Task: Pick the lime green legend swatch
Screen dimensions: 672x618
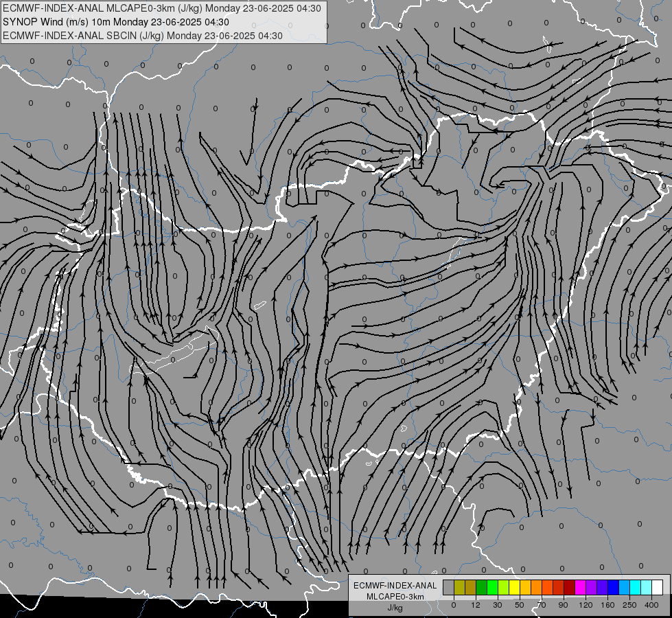Action: click(x=504, y=587)
